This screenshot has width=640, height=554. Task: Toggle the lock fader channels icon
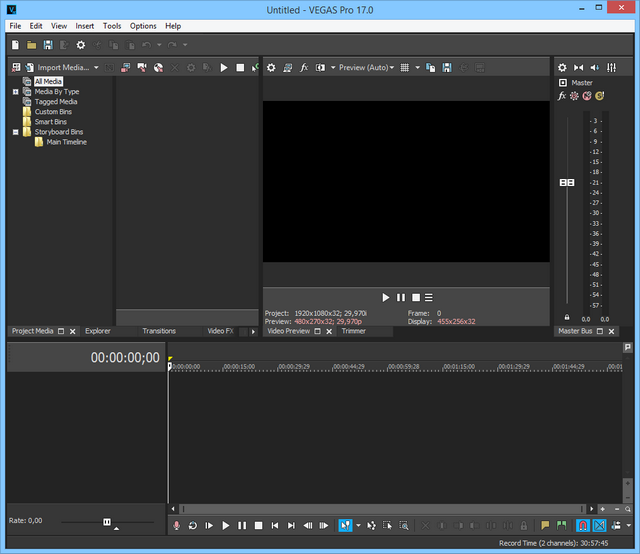tap(567, 317)
